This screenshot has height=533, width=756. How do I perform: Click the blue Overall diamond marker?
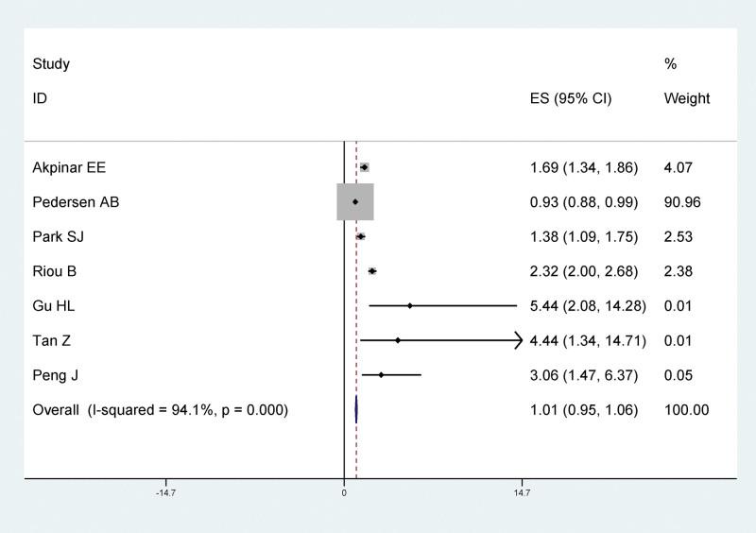pos(356,410)
